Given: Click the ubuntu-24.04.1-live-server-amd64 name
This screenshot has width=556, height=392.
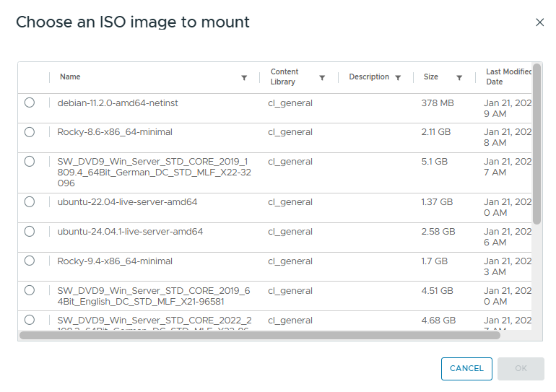Looking at the screenshot, I should 130,232.
